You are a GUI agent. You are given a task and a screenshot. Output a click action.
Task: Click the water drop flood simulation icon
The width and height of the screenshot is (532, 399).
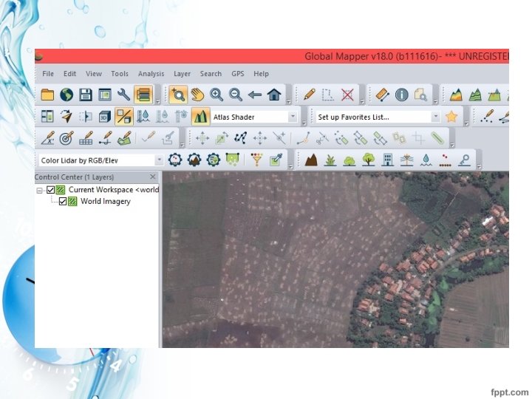[x=143, y=117]
